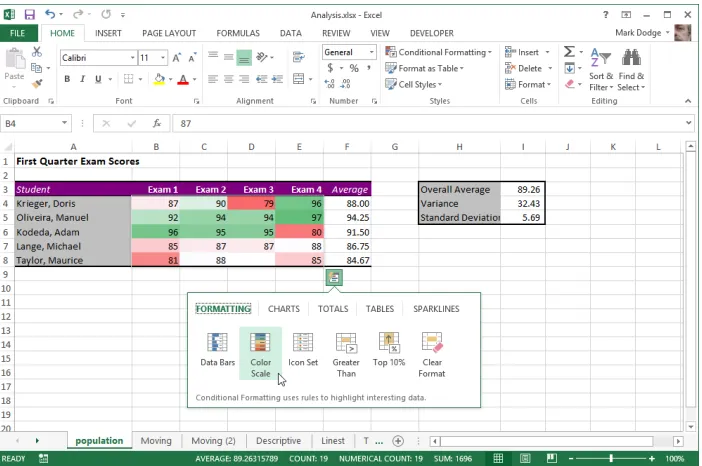Click the Cut scissors icon

(x=37, y=52)
